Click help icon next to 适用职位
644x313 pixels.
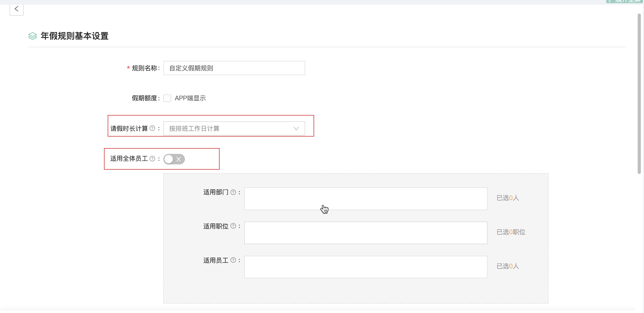click(x=233, y=226)
